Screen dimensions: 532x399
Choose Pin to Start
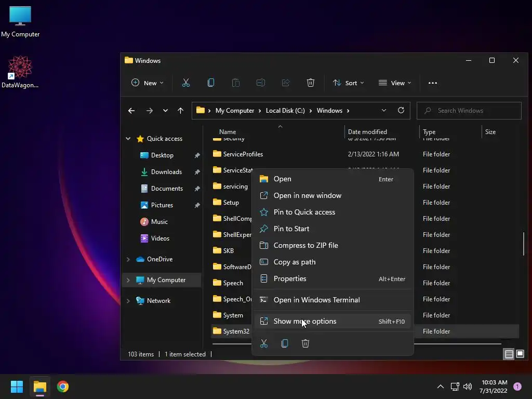pos(332,229)
